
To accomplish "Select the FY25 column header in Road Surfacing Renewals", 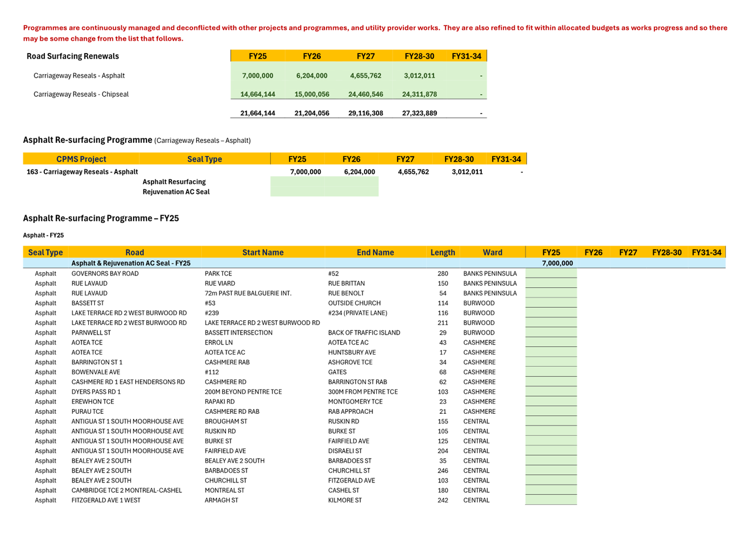I will (x=258, y=56).
